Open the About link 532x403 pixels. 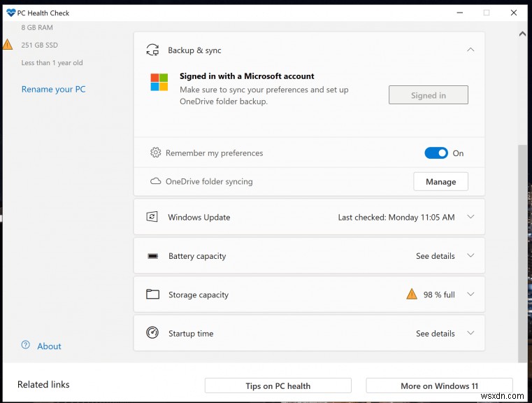pyautogui.click(x=49, y=346)
